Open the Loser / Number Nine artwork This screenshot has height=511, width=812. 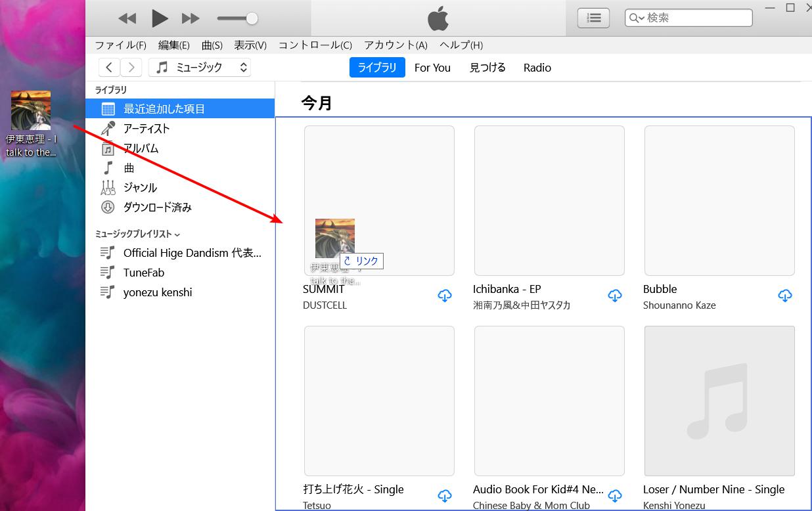tap(719, 401)
